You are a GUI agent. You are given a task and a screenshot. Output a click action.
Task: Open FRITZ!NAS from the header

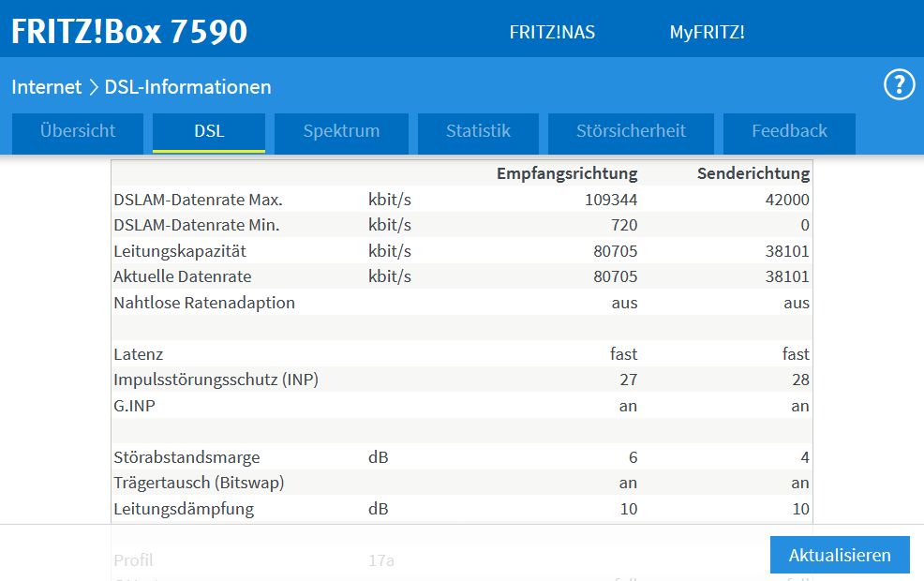552,32
